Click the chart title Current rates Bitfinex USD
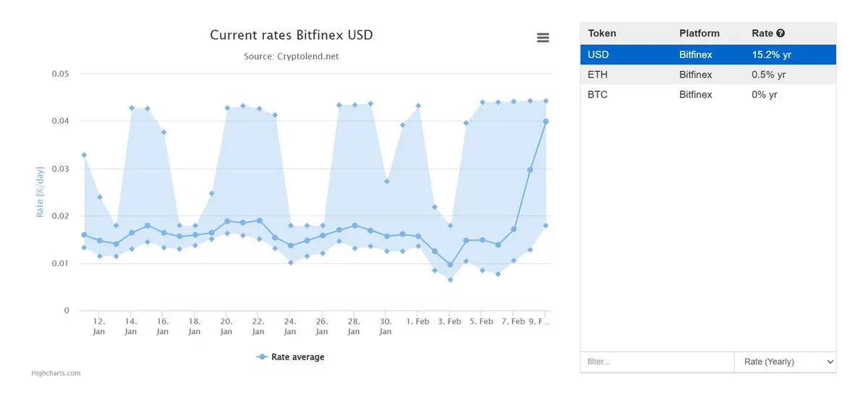 pos(292,35)
